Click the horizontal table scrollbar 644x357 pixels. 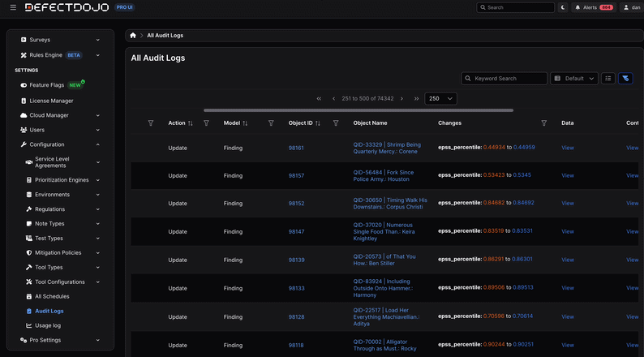[358, 110]
